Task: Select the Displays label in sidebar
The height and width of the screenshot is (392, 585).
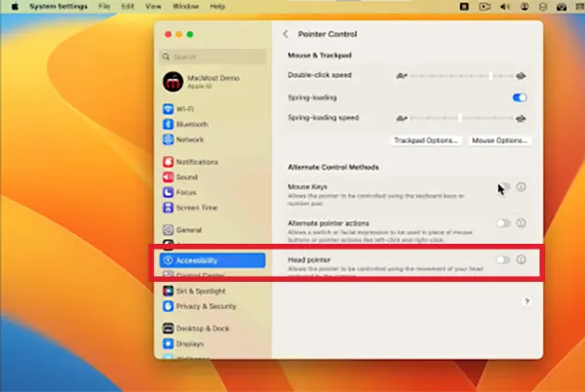Action: [190, 343]
